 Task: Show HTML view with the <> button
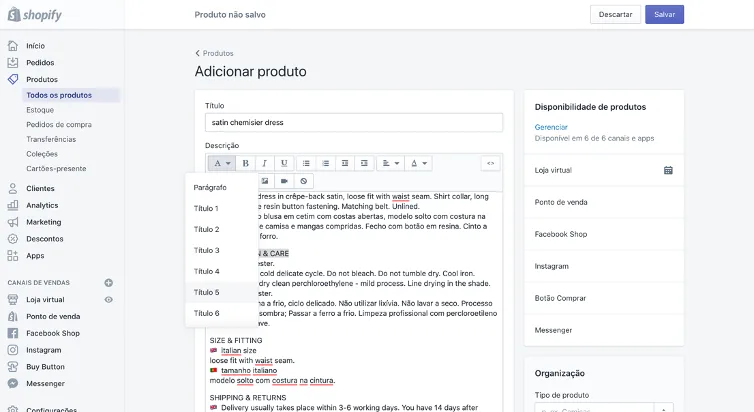tap(490, 163)
